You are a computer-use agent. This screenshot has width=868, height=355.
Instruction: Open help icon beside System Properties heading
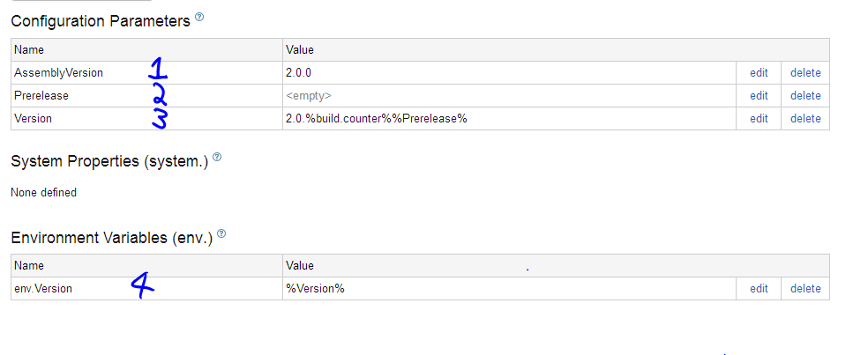[x=217, y=157]
